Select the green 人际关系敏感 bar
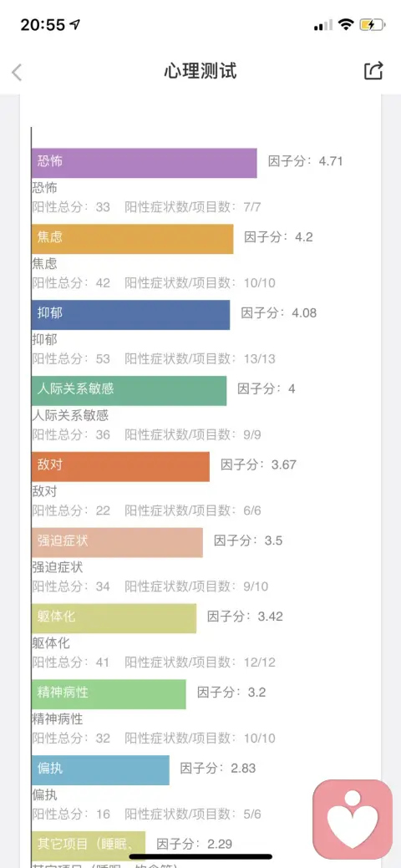This screenshot has width=401, height=868. [129, 390]
